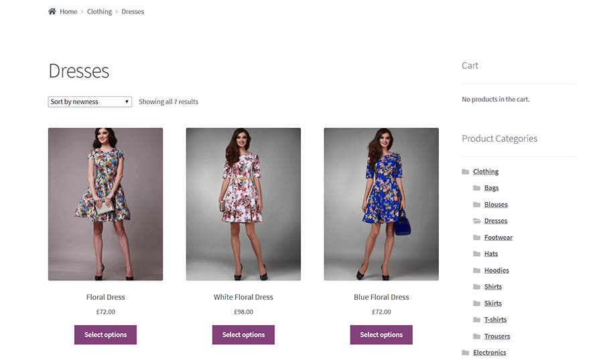Click folder icon beside Skirts

477,303
